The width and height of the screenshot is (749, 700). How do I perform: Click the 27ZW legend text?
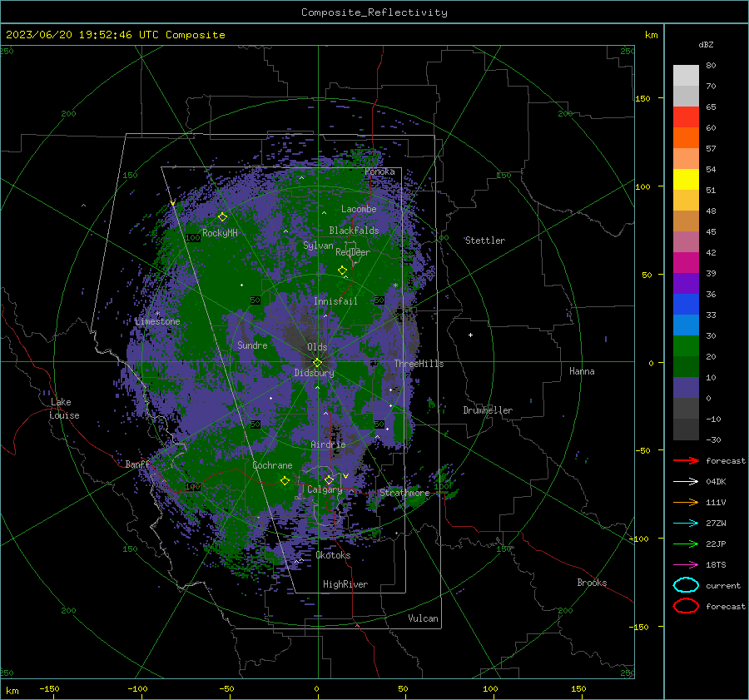[x=716, y=524]
